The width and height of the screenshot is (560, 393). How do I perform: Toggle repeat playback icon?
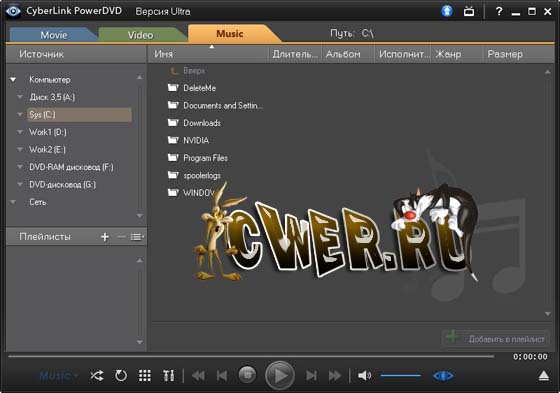coord(121,375)
